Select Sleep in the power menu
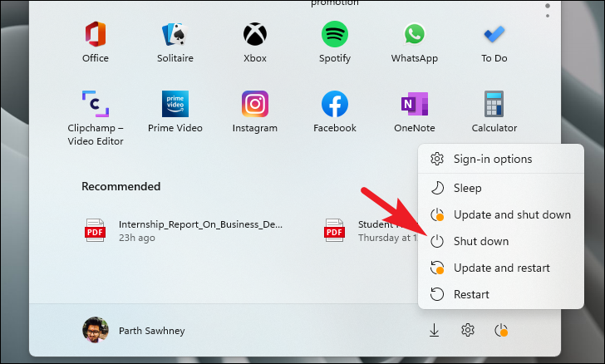Screen dimensions: 605x364 (501, 188)
